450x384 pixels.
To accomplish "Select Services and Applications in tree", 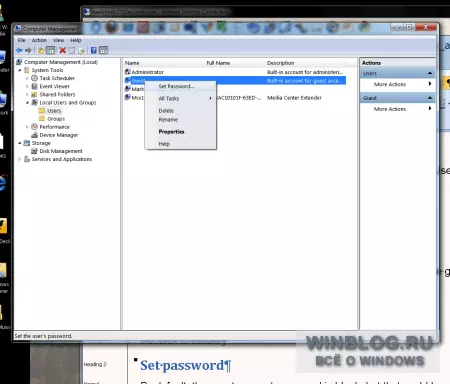I will coord(62,159).
